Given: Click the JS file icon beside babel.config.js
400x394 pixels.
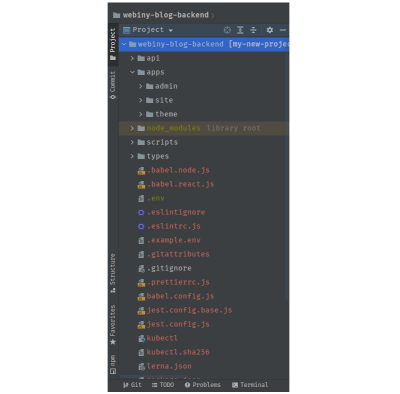Looking at the screenshot, I should point(141,296).
